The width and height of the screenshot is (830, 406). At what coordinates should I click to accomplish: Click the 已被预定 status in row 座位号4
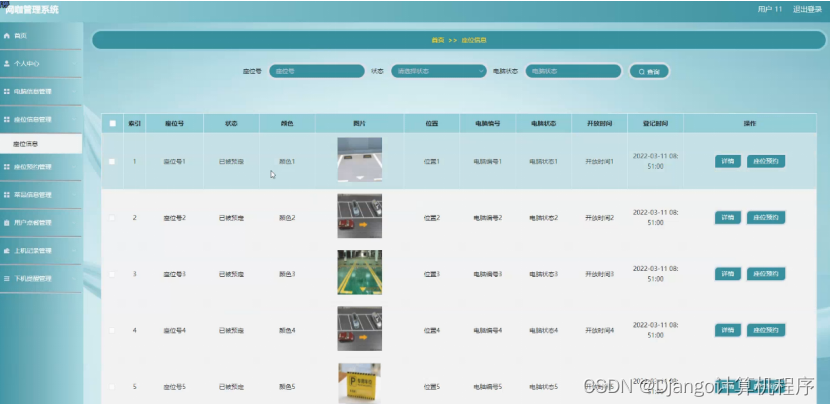pyautogui.click(x=231, y=330)
